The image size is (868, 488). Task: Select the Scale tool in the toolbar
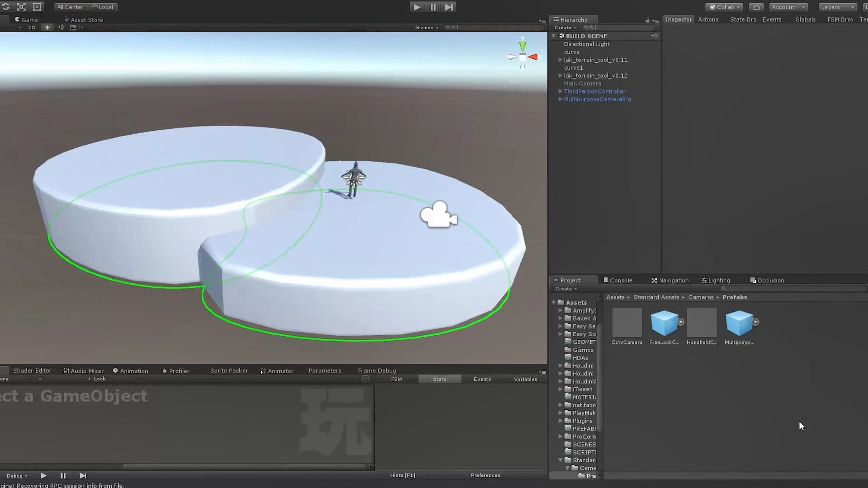pyautogui.click(x=21, y=7)
